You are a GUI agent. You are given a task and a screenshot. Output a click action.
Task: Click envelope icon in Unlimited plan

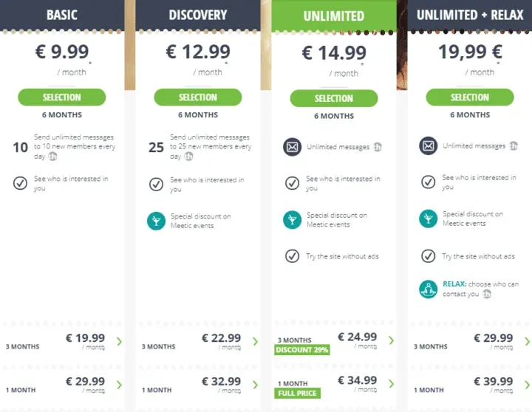pyautogui.click(x=292, y=147)
